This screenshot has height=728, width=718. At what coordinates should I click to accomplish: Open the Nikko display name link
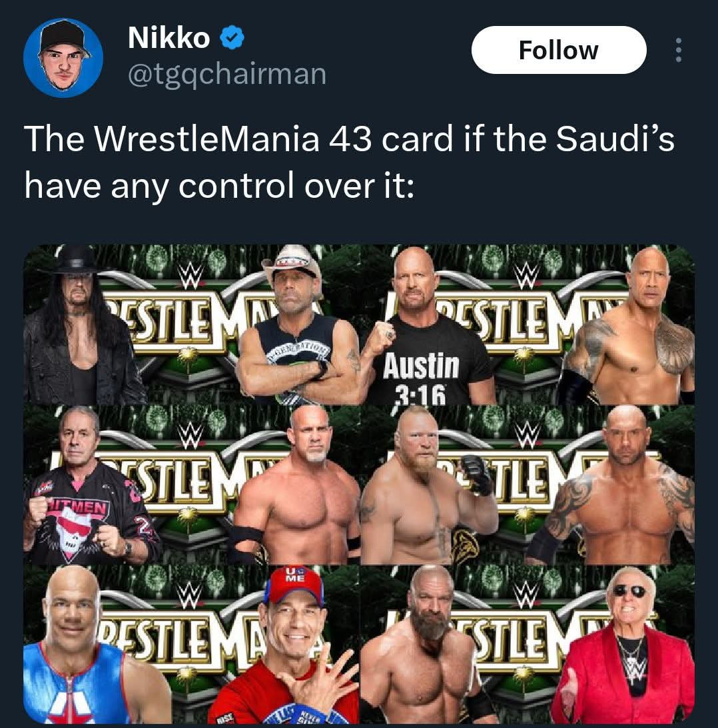169,37
